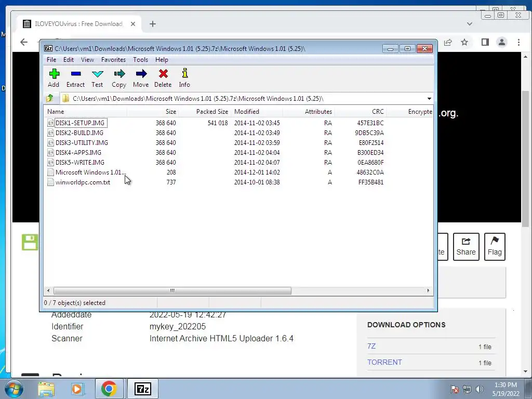Click the file icon of DISK5-WRITE.IMG
This screenshot has height=399, width=532.
pyautogui.click(x=50, y=162)
